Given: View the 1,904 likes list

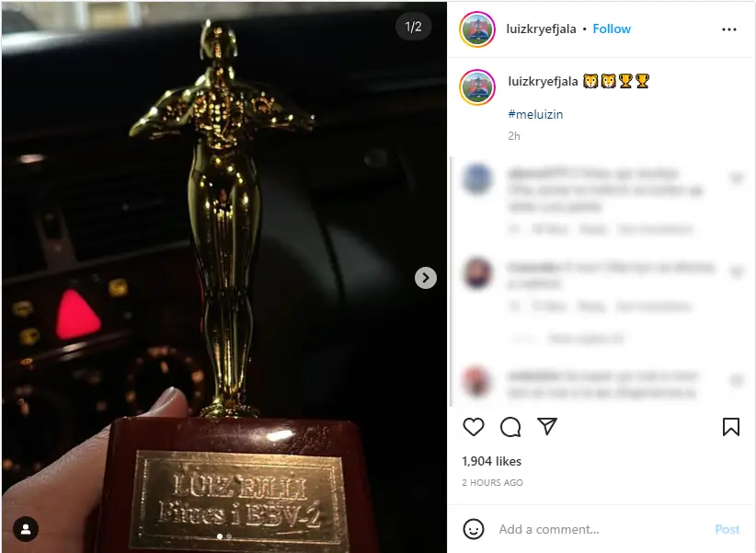Looking at the screenshot, I should pyautogui.click(x=491, y=461).
